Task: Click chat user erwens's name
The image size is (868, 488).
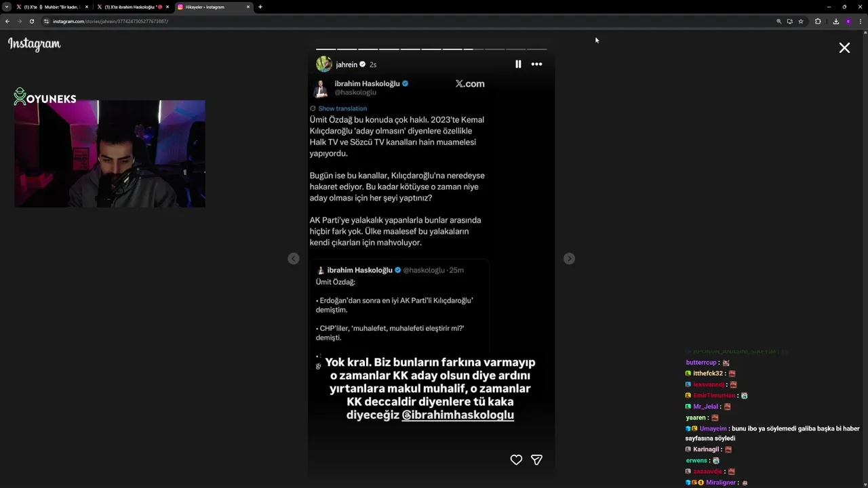Action: tap(696, 461)
